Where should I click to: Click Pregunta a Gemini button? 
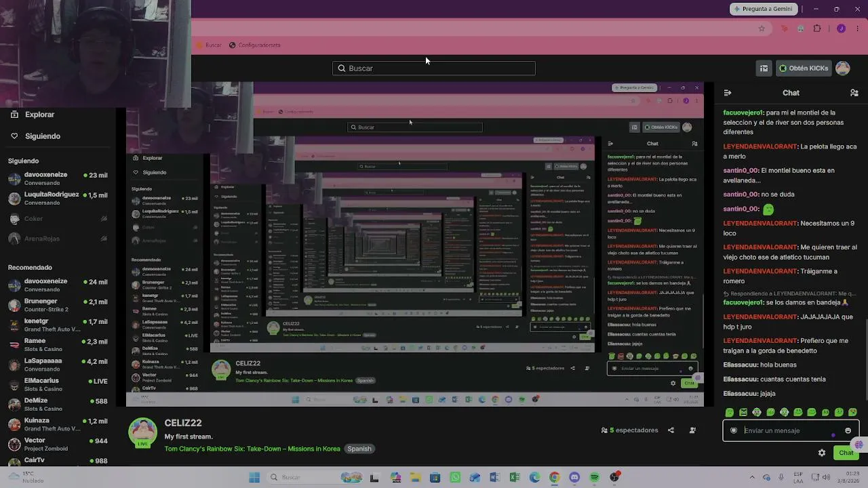point(763,9)
